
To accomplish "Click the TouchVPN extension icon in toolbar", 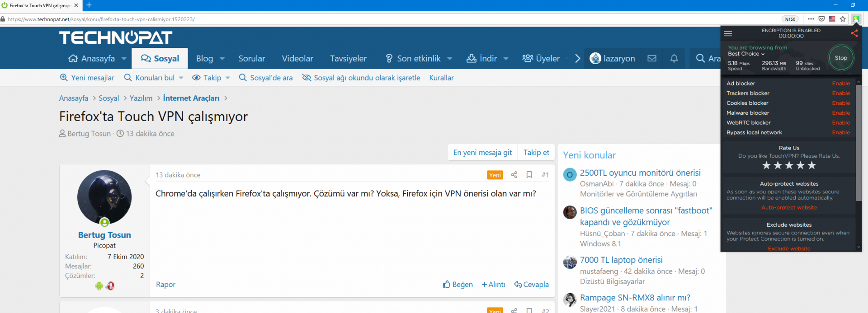I will point(856,19).
